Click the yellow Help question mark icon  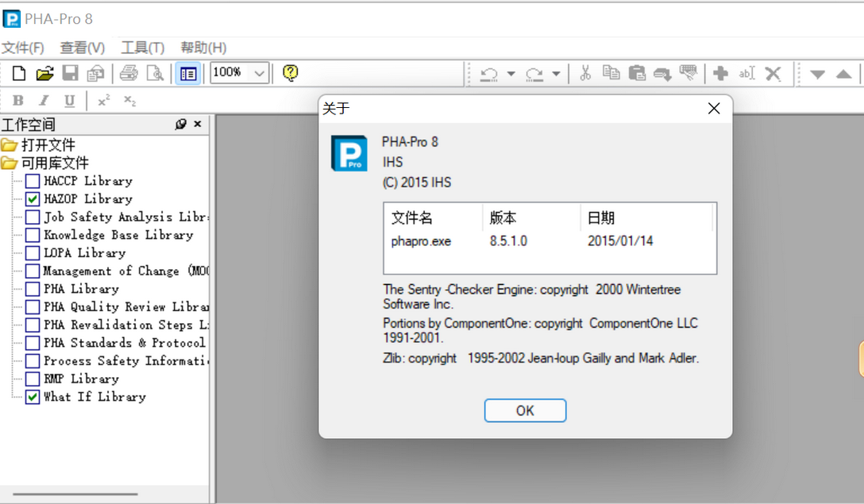291,73
